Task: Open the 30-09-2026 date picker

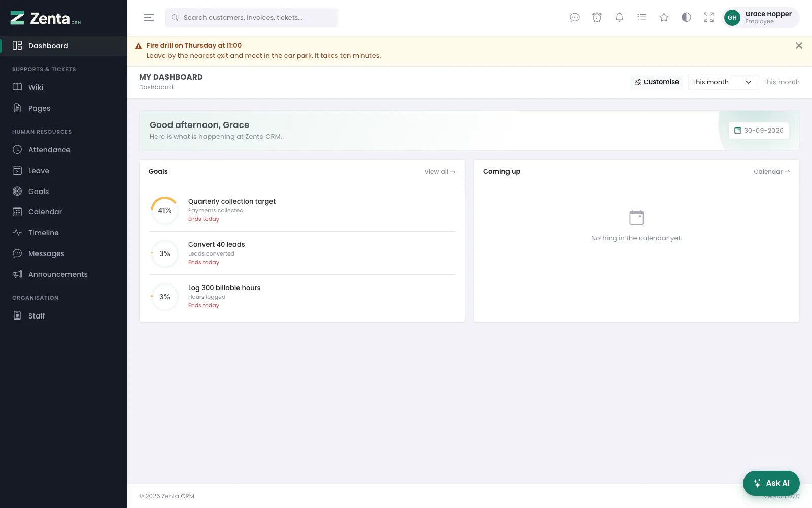Action: (759, 131)
